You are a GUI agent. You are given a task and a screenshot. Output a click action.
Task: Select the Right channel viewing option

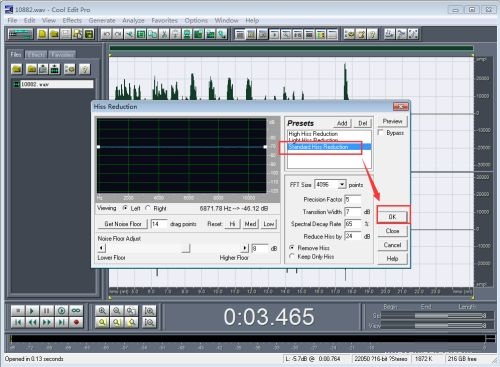(148, 208)
